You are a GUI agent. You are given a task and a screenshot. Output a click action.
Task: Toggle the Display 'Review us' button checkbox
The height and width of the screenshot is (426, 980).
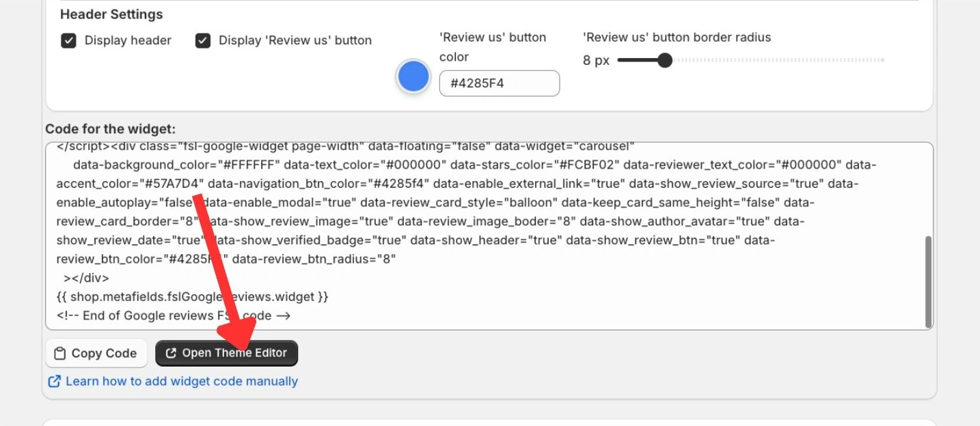203,41
